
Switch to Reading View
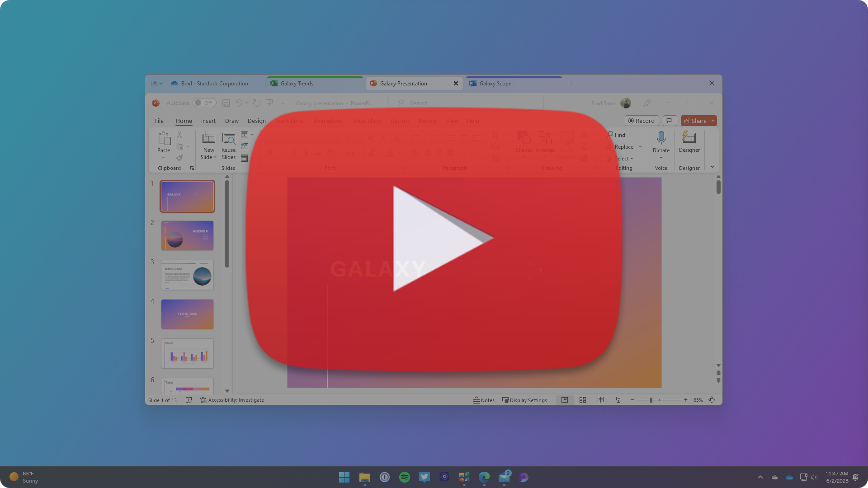pos(600,400)
